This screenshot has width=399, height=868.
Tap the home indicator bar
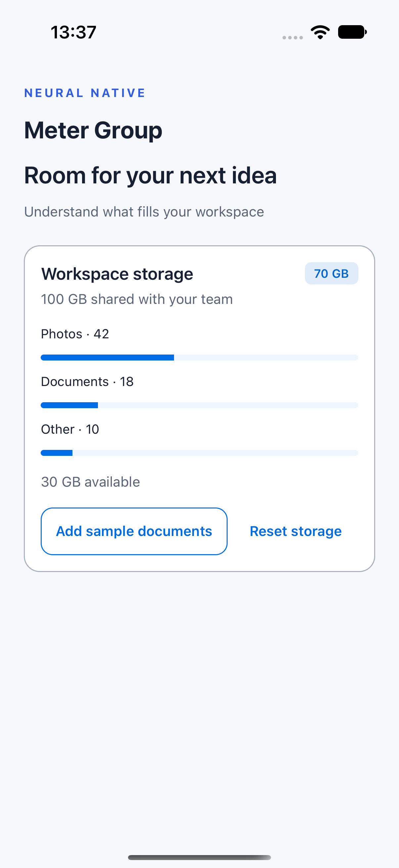point(199,857)
